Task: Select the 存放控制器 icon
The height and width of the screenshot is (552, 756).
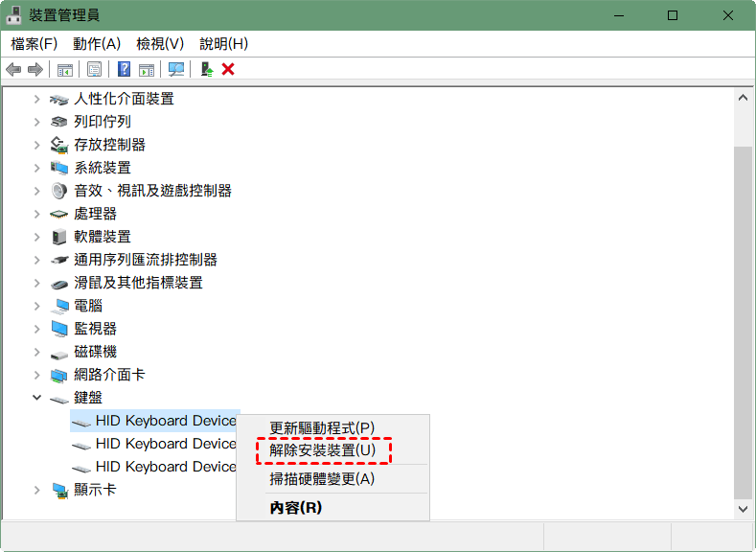Action: pyautogui.click(x=58, y=145)
